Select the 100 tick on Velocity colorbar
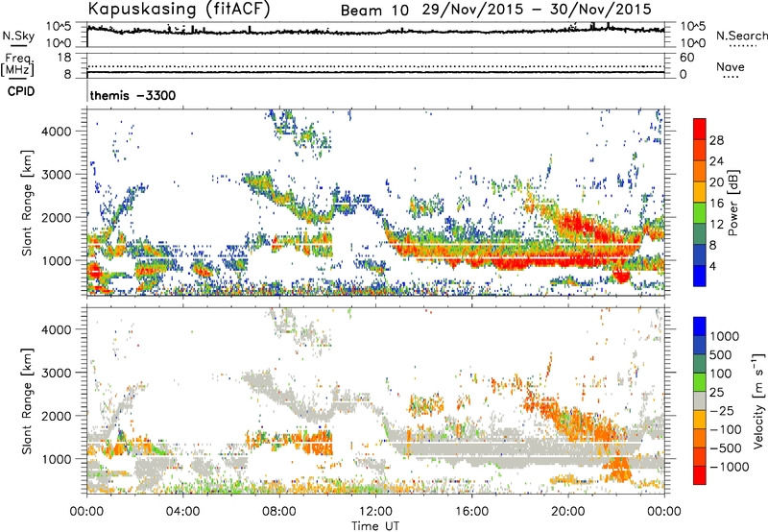This screenshot has width=768, height=532. point(721,374)
